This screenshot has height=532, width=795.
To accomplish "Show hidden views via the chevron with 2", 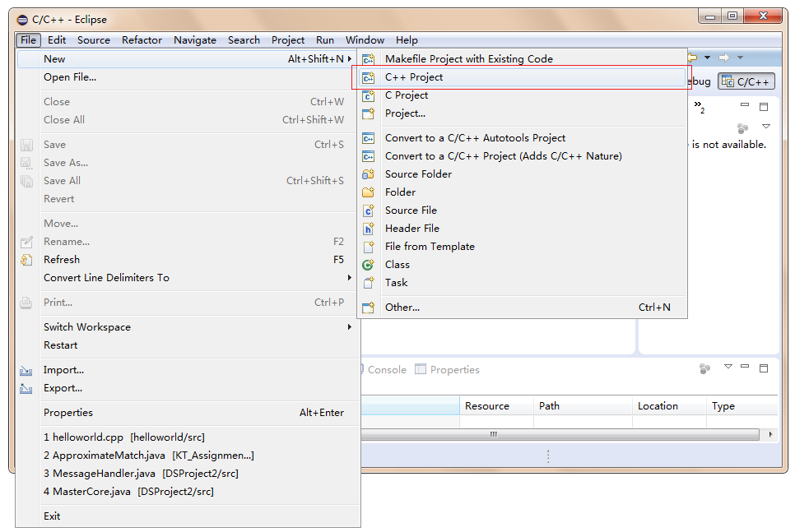I will [x=700, y=106].
